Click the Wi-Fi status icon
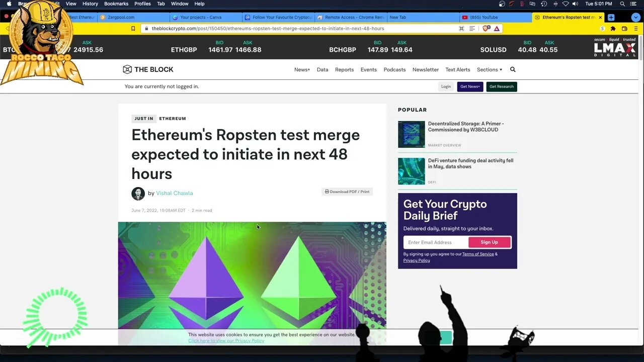 click(566, 4)
